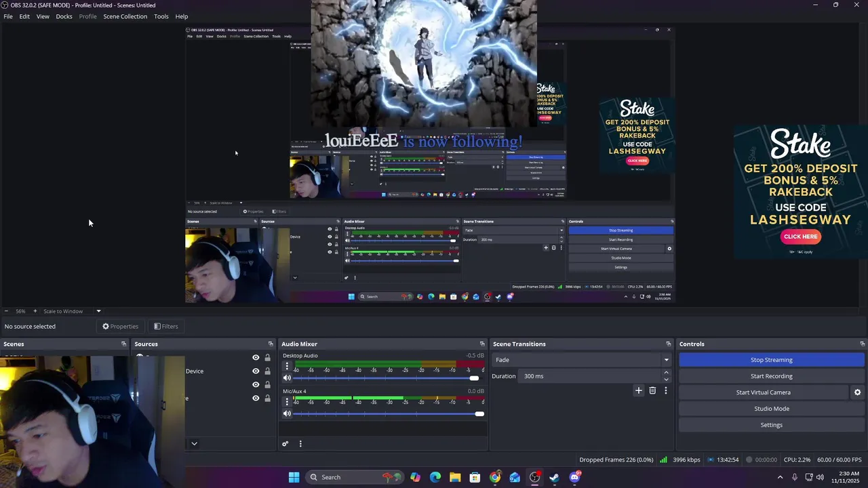Enable Studio Mode
The height and width of the screenshot is (488, 868).
pyautogui.click(x=772, y=409)
